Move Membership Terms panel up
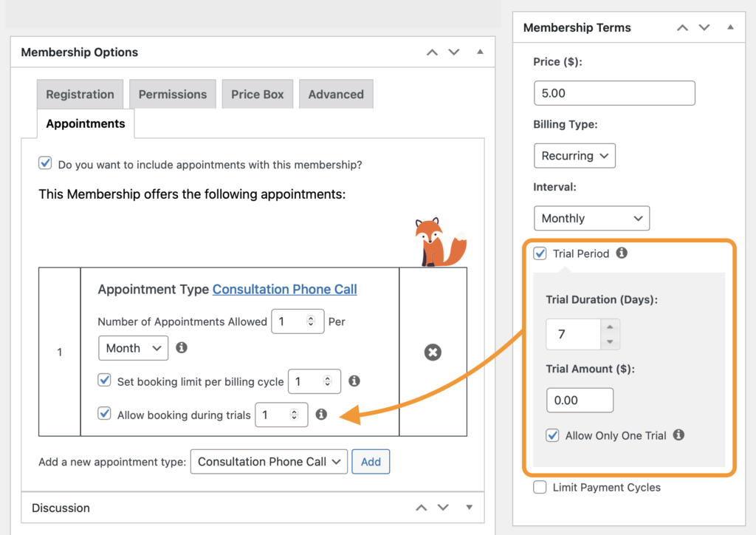The height and width of the screenshot is (535, 756). (x=682, y=27)
